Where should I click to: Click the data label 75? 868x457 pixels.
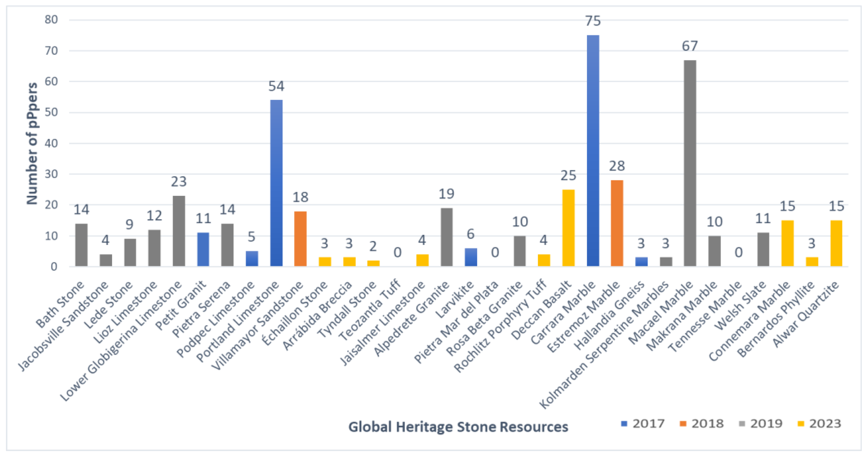coord(593,21)
